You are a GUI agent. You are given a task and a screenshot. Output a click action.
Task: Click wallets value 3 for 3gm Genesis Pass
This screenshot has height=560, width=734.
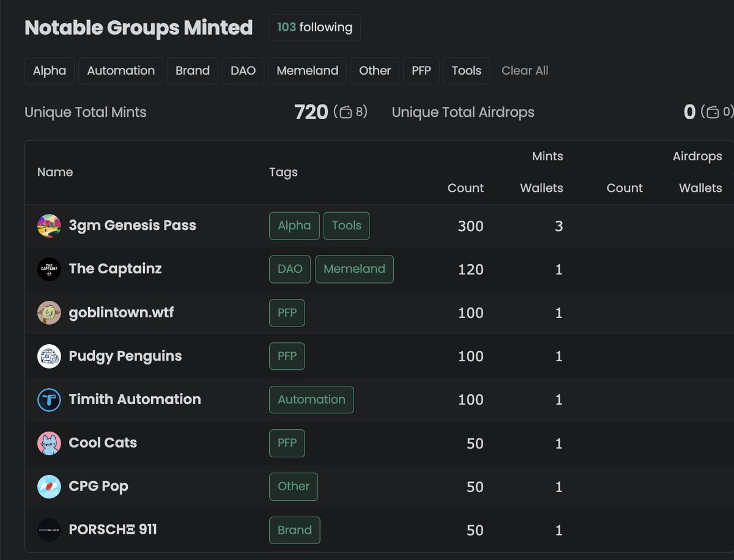(558, 226)
